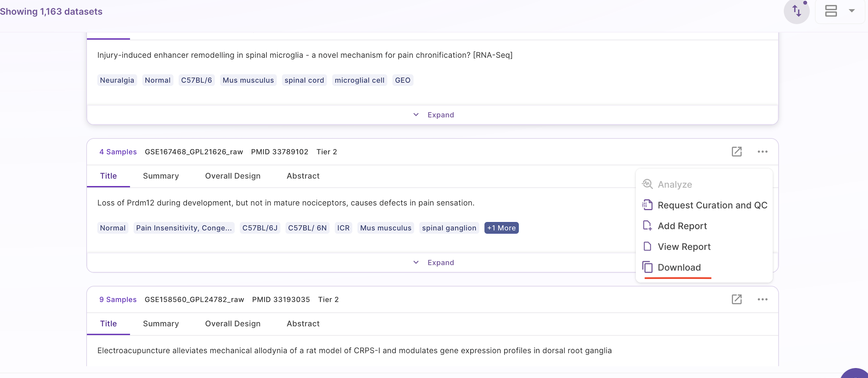The image size is (868, 378).
Task: Open three-dot menu for GSE158560 dataset
Action: tap(762, 299)
